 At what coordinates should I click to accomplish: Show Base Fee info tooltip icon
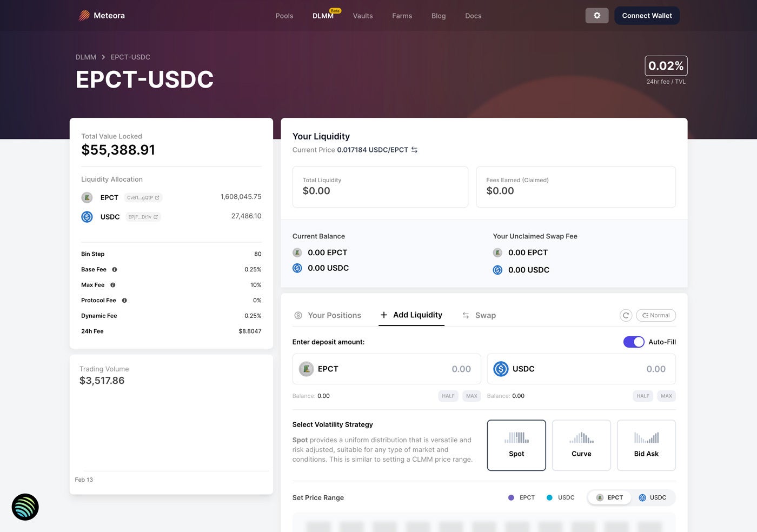click(115, 269)
